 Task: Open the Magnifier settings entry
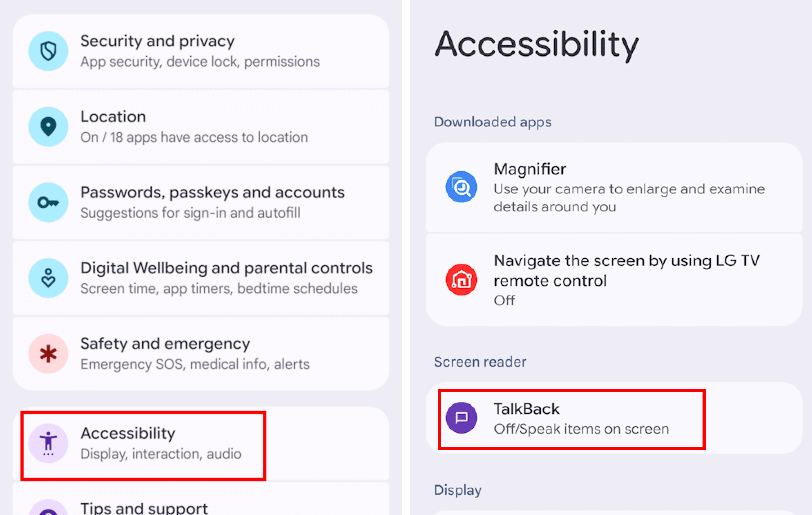pos(613,187)
